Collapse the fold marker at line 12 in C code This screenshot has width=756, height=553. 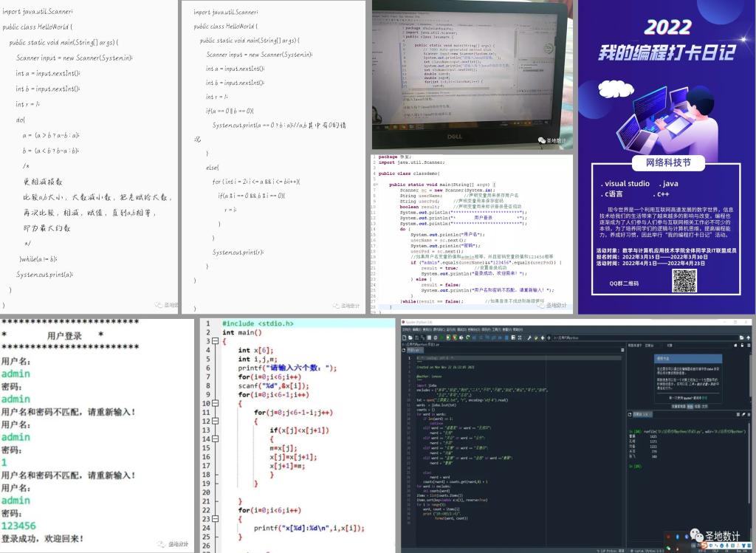coord(215,422)
